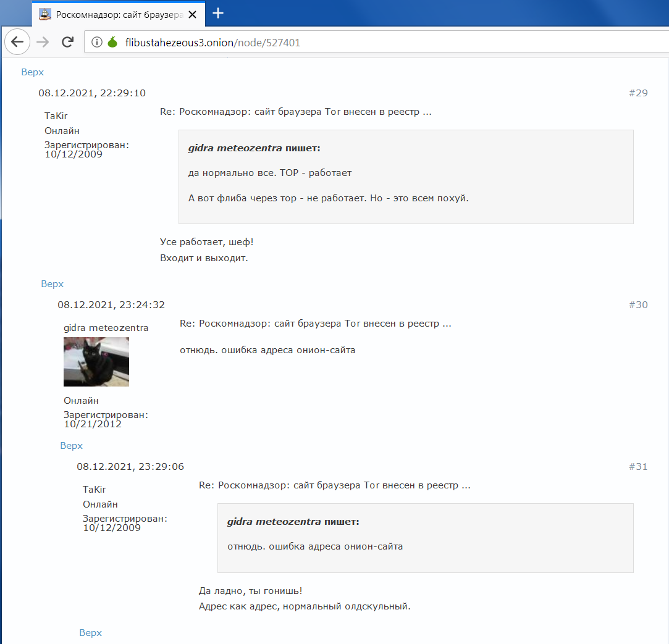Go back to the previous page

(17, 42)
